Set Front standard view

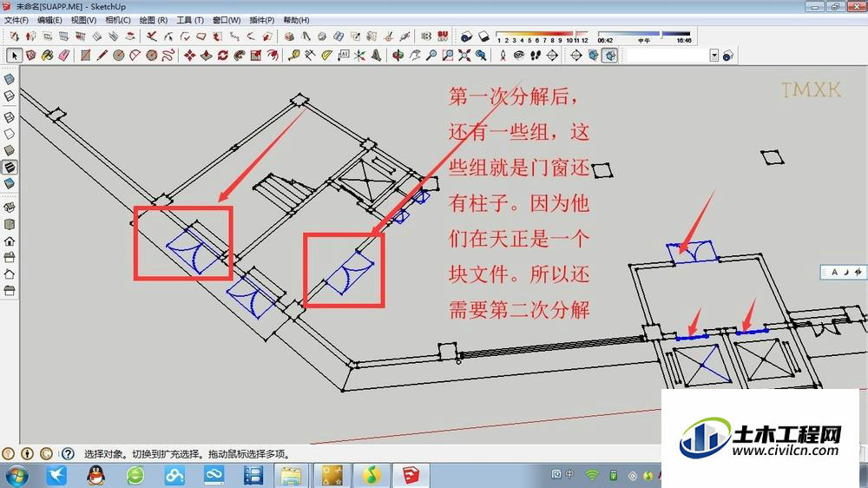(10, 241)
